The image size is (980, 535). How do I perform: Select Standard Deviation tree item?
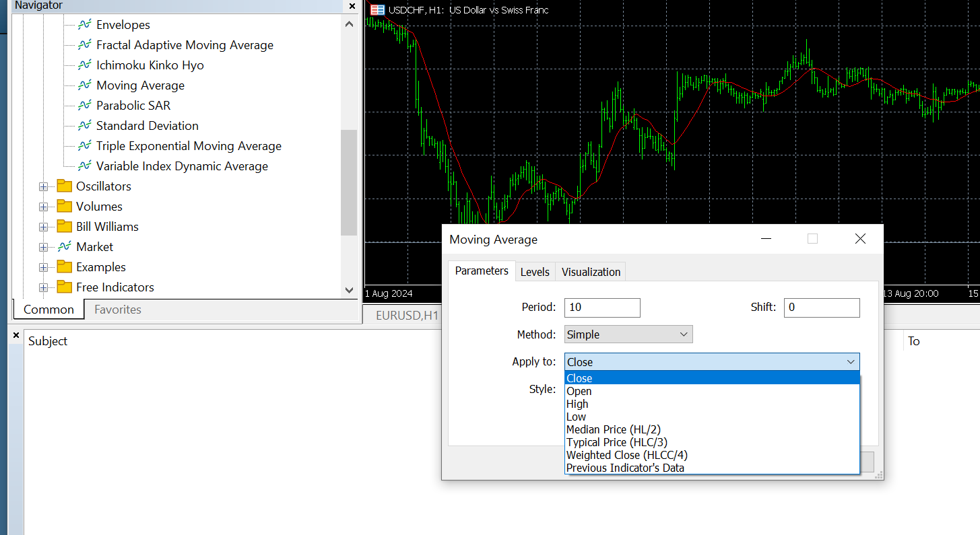click(148, 126)
